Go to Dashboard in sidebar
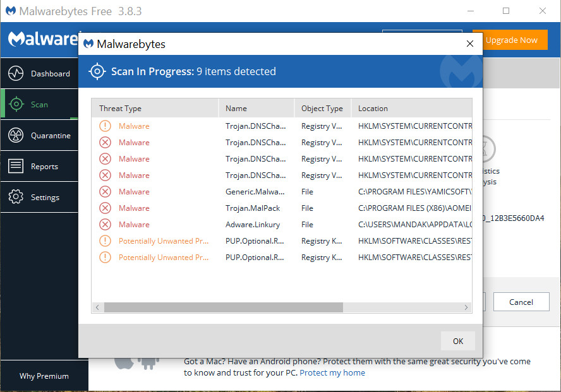The image size is (561, 392). coord(39,73)
